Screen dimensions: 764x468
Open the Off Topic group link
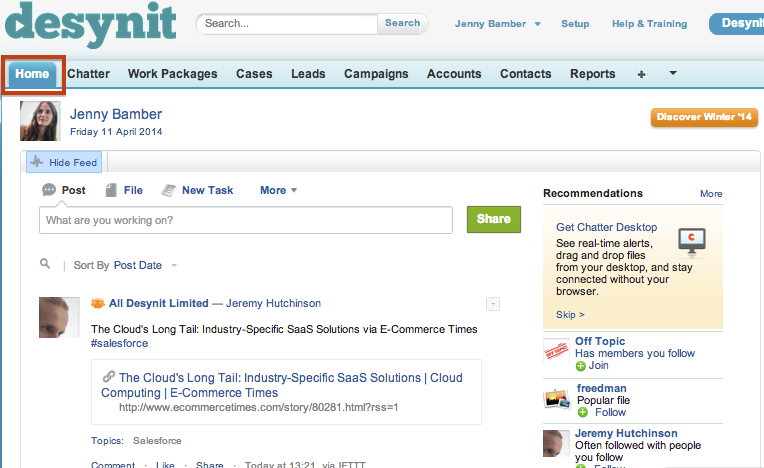pos(600,341)
